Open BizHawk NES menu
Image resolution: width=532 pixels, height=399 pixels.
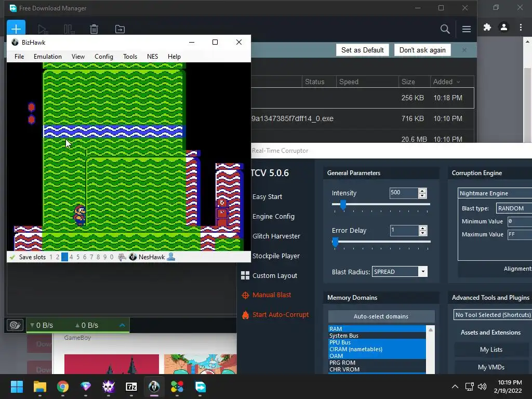pyautogui.click(x=152, y=57)
